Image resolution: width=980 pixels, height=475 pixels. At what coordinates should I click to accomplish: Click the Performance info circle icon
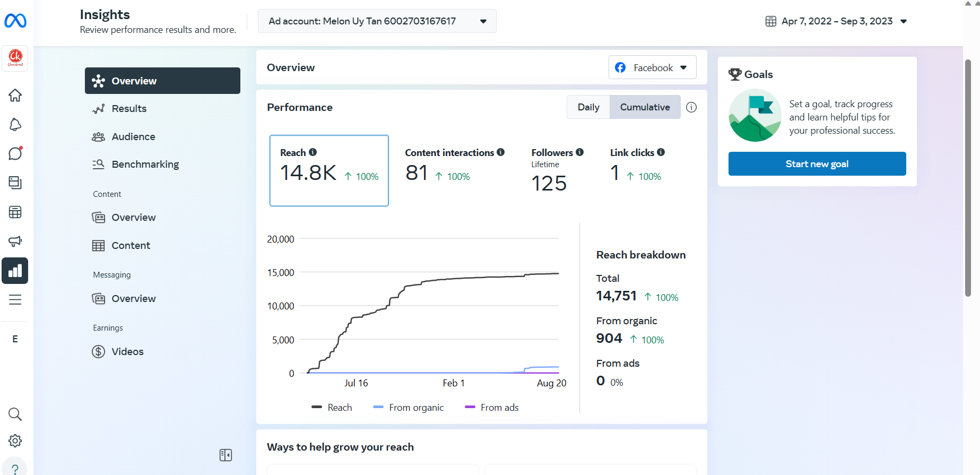tap(691, 107)
